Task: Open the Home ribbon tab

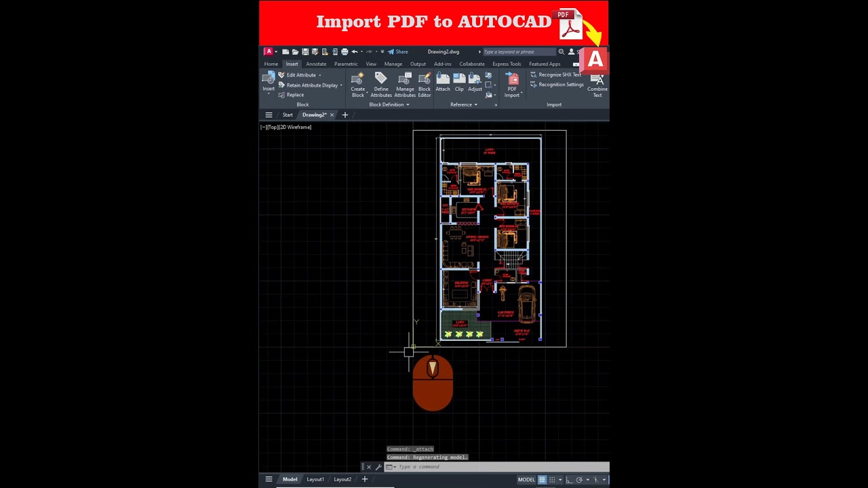Action: pyautogui.click(x=271, y=64)
